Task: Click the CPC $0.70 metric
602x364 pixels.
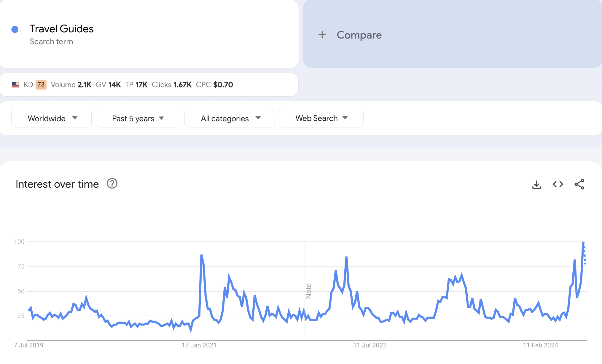Action: click(x=214, y=85)
